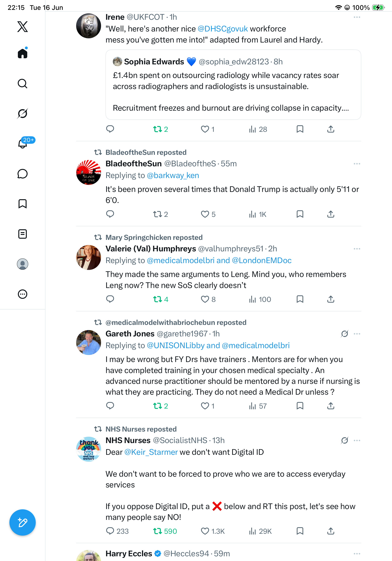Screen dimensions: 392x561
Task: Share Irene's post via the share icon
Action: pos(331,129)
